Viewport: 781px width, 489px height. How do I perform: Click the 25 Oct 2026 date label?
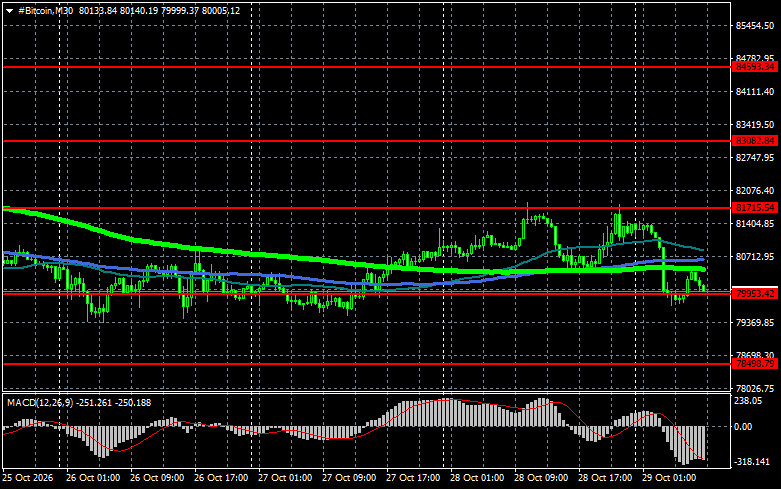tap(27, 478)
